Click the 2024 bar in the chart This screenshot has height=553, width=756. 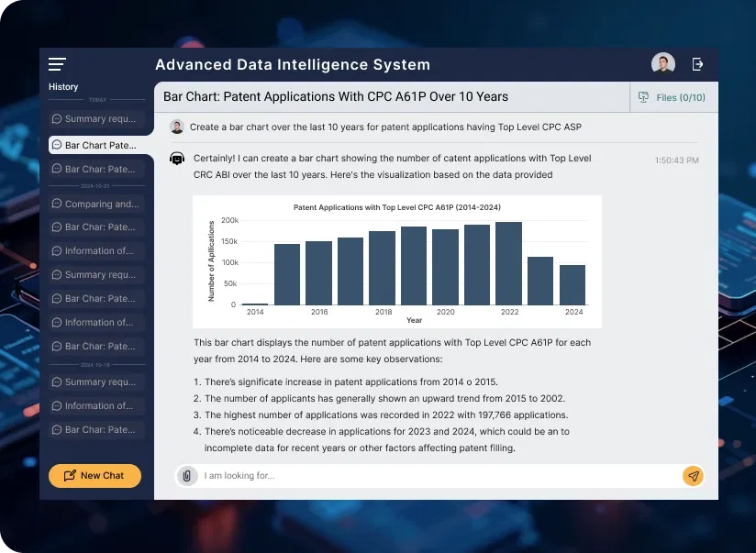573,285
